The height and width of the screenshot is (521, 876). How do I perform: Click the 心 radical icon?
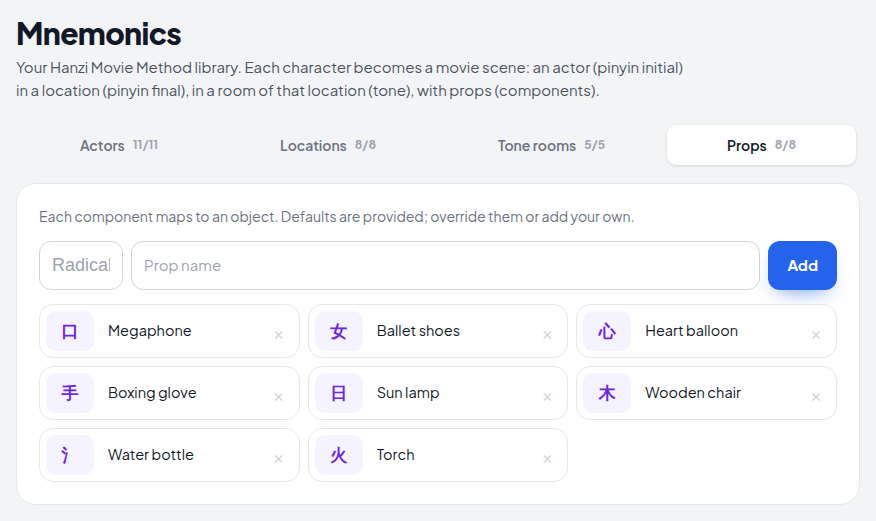[607, 331]
